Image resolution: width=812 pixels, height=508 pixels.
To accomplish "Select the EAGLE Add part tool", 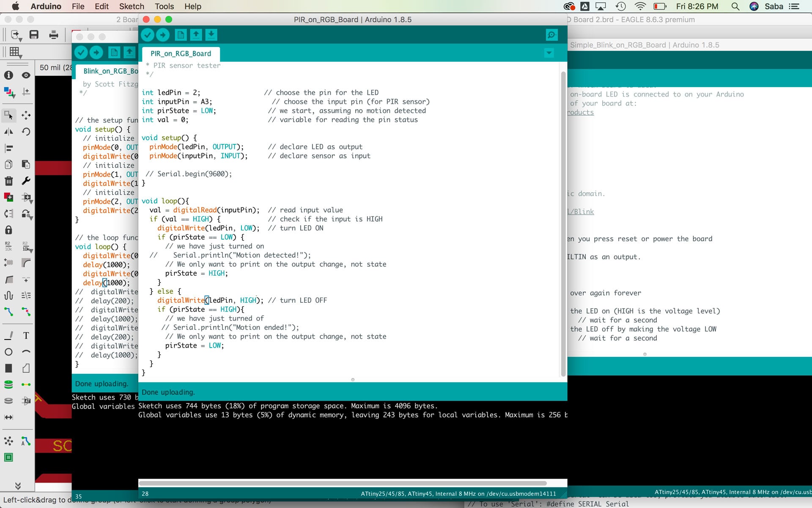I will click(8, 197).
